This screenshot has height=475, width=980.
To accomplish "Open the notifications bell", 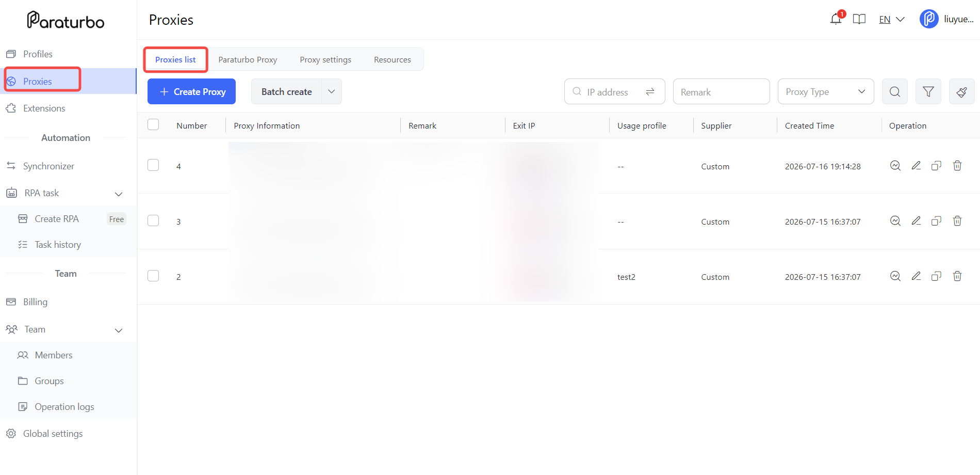I will 836,20.
